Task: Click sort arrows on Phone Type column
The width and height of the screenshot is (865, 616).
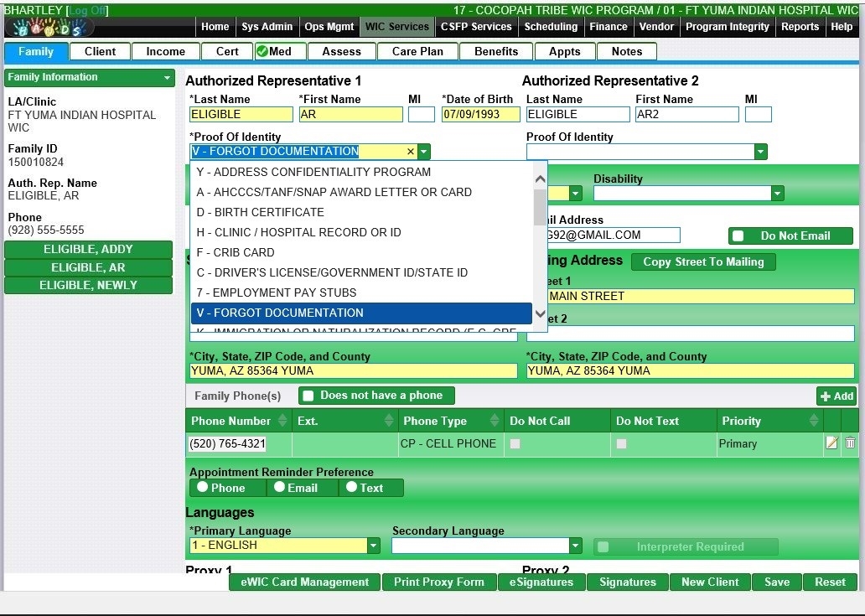Action: coord(495,421)
